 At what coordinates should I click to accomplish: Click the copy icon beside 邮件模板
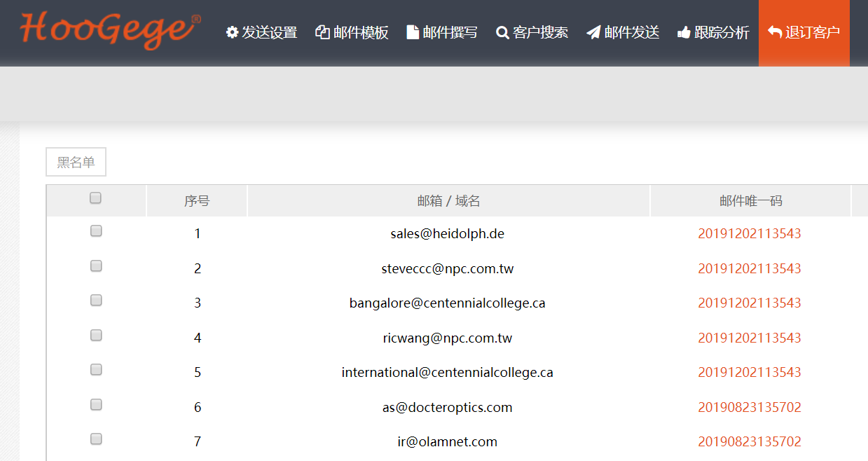(x=322, y=33)
